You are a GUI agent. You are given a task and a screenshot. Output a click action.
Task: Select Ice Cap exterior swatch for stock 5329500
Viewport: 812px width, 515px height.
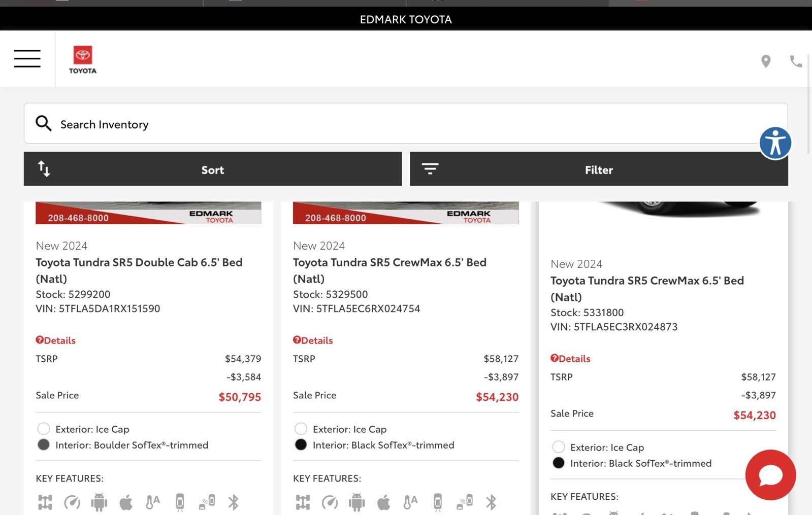point(301,429)
